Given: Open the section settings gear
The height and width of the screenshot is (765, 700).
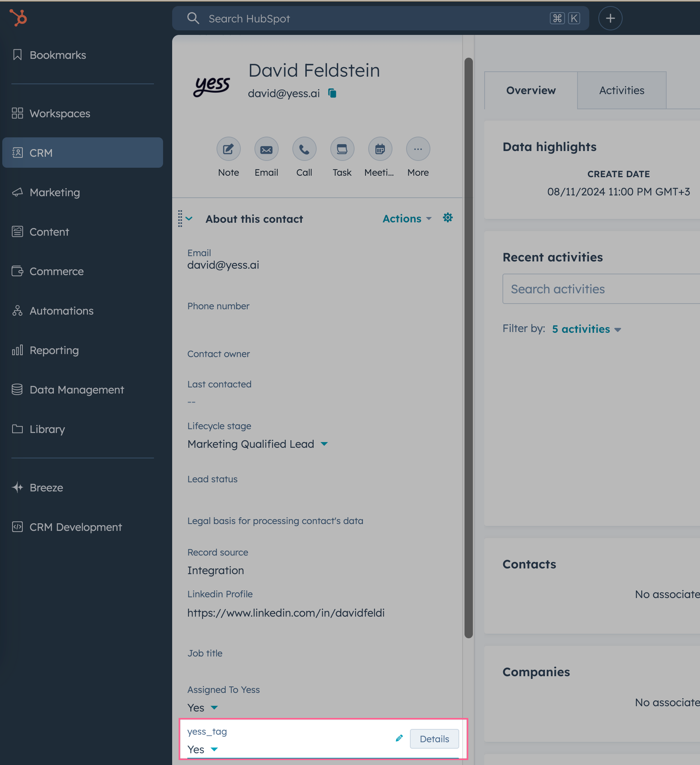Looking at the screenshot, I should pos(448,218).
